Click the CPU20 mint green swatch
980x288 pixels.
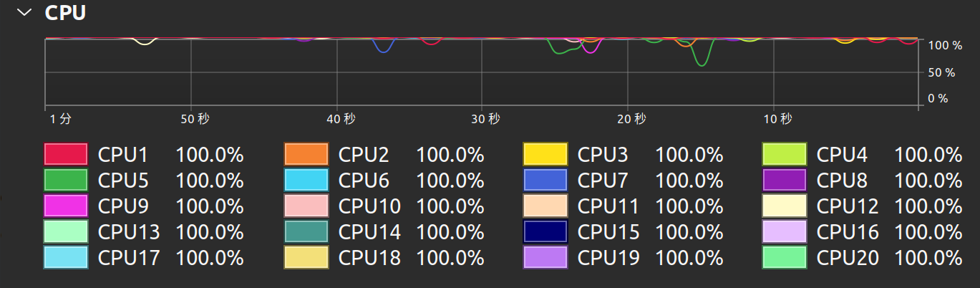785,257
